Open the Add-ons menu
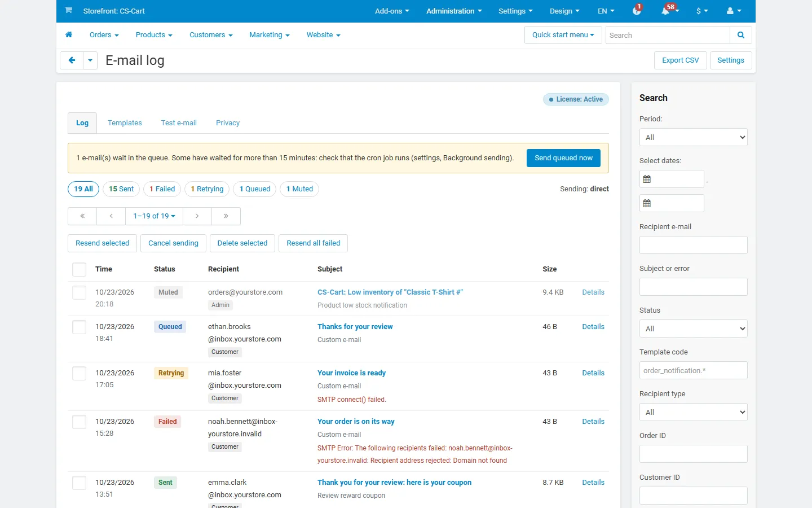 pyautogui.click(x=392, y=11)
